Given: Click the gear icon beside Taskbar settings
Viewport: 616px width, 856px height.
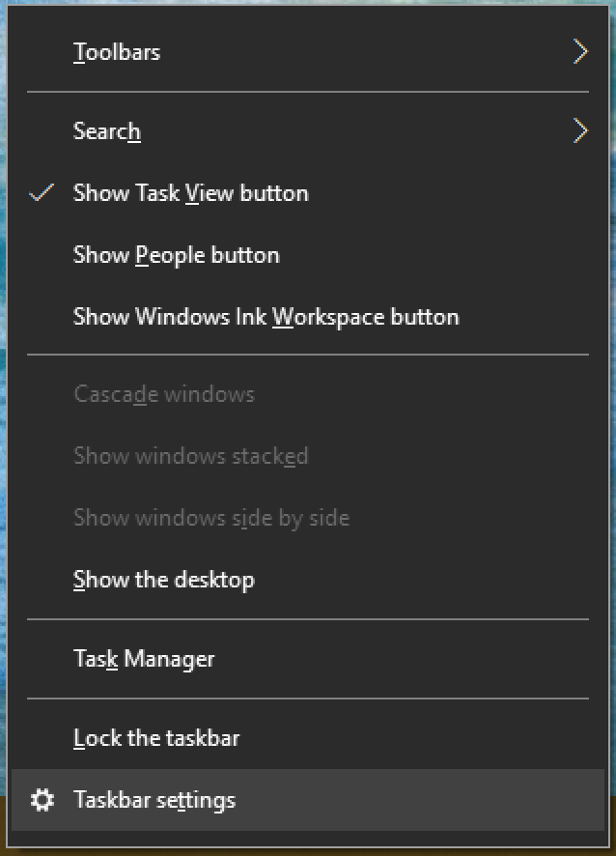Looking at the screenshot, I should point(43,800).
